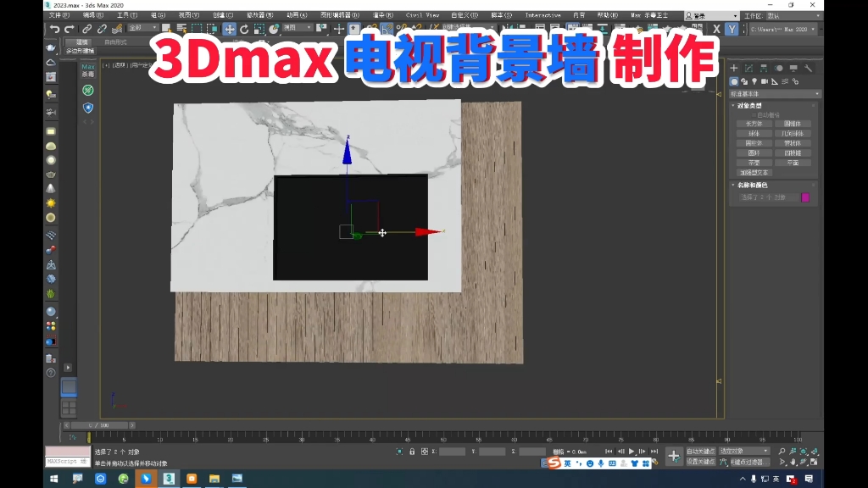Click the 长方体 Box creation button

[753, 124]
